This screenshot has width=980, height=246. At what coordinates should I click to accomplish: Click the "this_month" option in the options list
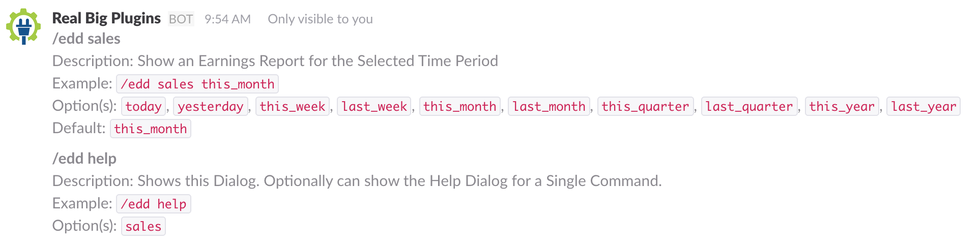(459, 106)
